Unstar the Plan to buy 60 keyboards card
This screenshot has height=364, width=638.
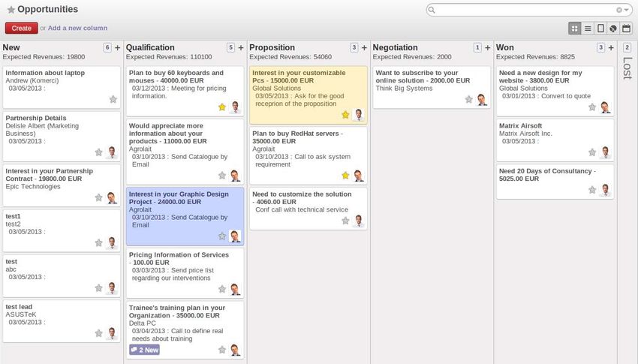click(x=221, y=107)
